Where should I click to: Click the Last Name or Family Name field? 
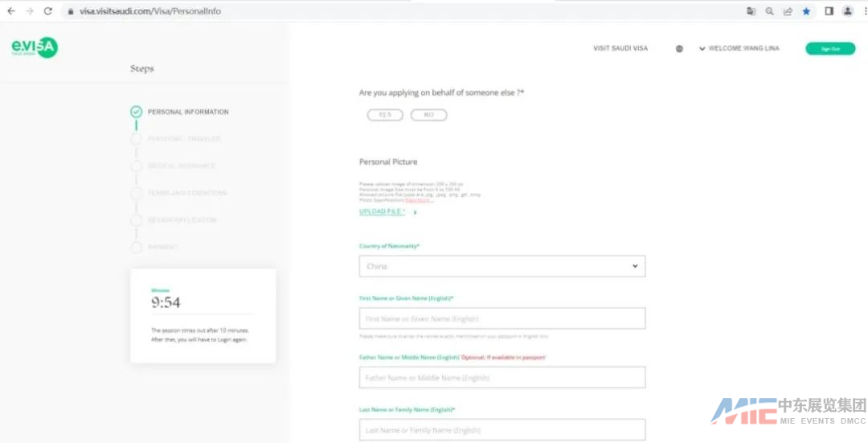[502, 429]
